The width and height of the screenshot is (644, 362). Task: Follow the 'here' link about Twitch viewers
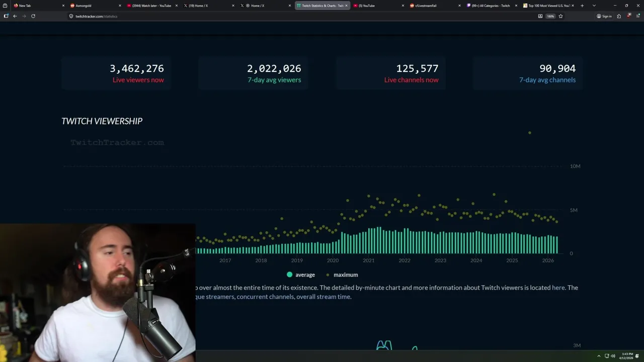click(558, 288)
